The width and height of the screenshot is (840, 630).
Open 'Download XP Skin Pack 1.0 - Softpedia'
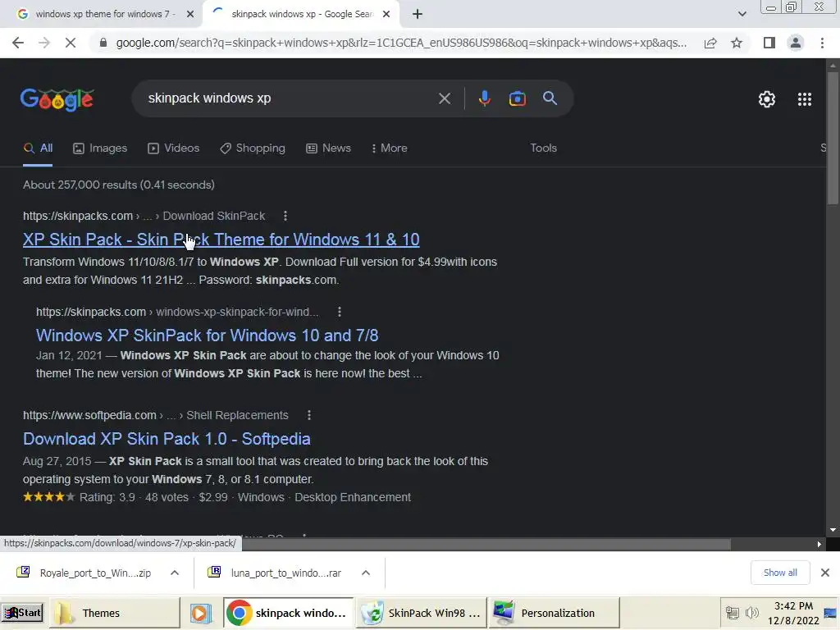click(167, 439)
